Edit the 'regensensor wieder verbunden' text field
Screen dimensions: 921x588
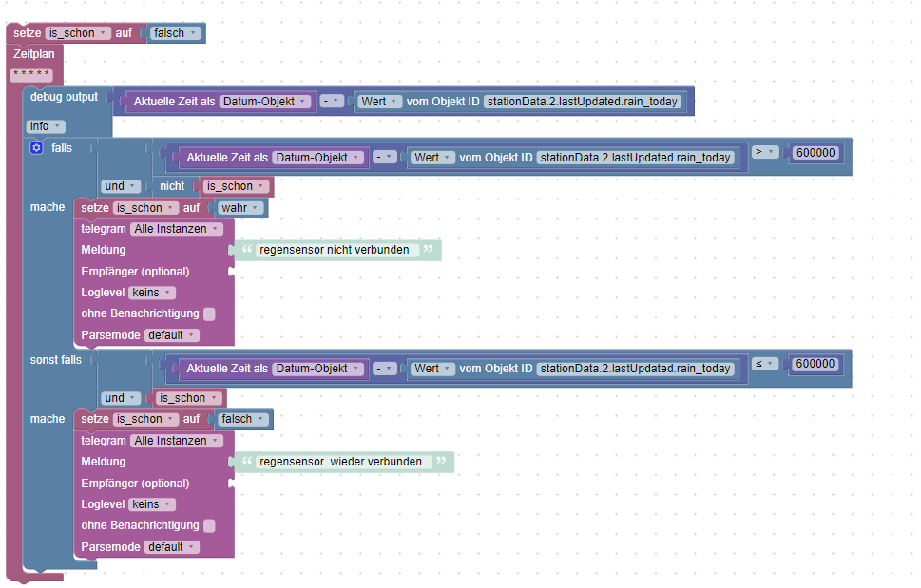point(344,462)
